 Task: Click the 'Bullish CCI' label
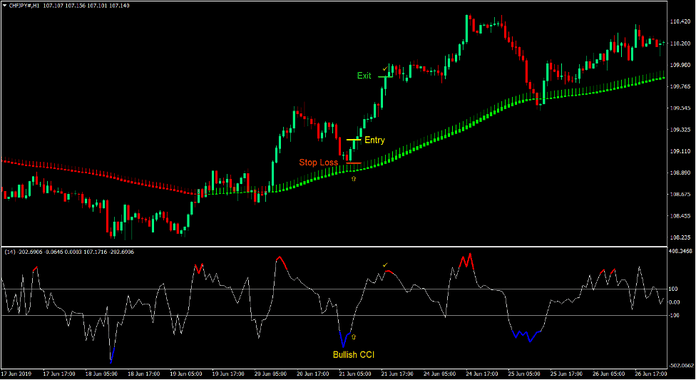pyautogui.click(x=353, y=355)
